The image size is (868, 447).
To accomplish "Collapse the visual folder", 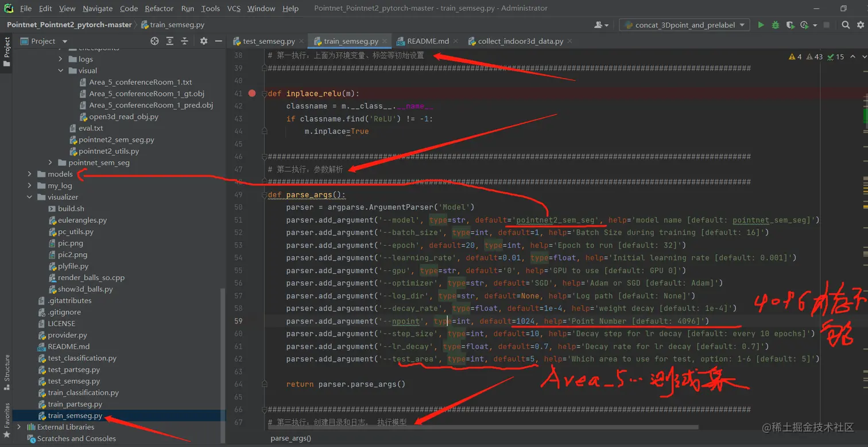I will coord(60,71).
